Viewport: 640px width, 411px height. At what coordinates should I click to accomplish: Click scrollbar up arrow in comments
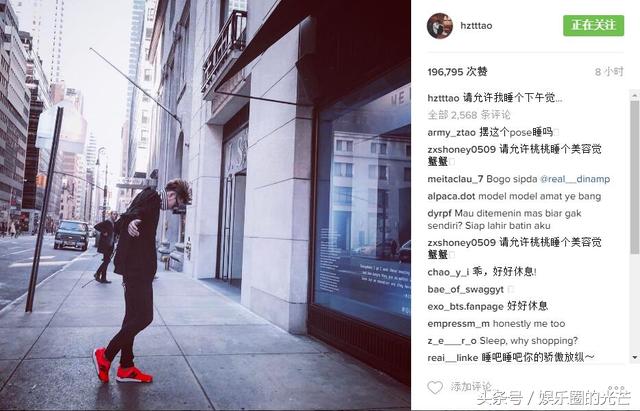(x=635, y=96)
